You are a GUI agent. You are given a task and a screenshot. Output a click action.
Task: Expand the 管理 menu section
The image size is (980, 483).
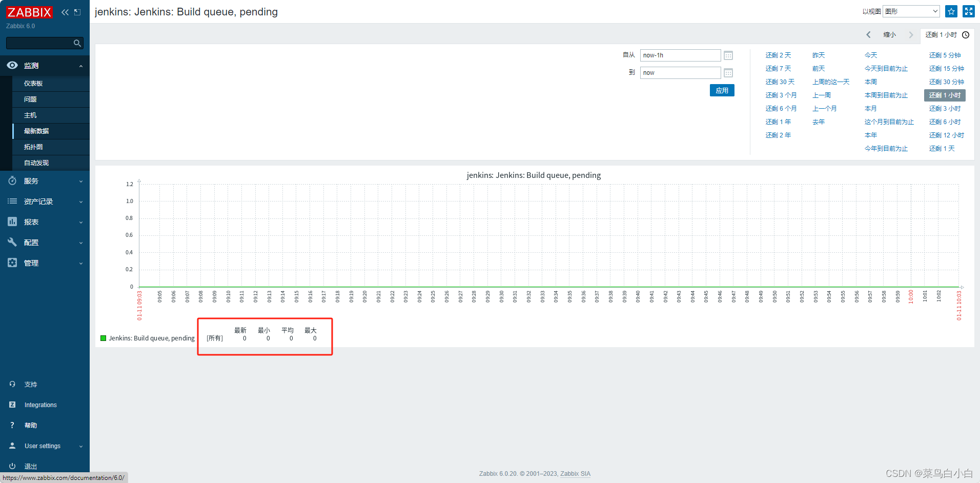pyautogui.click(x=80, y=264)
